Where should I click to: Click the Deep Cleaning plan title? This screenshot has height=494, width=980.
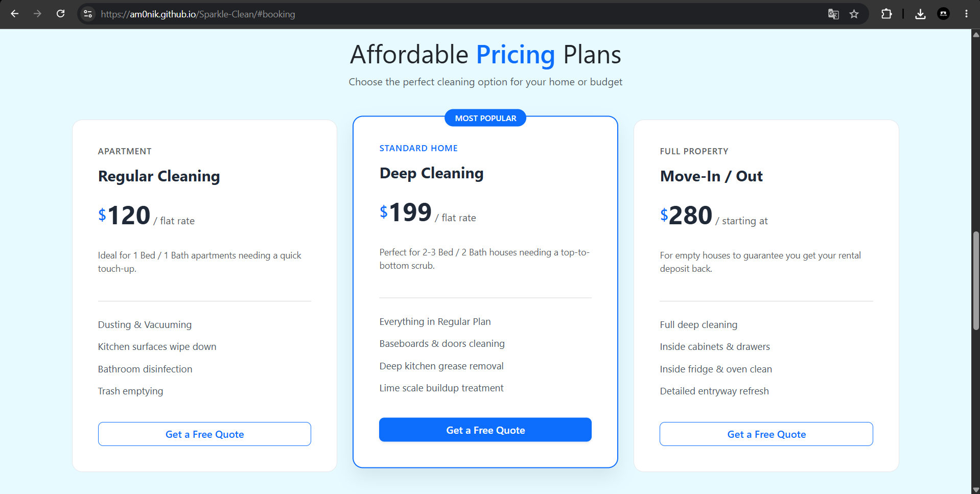431,173
